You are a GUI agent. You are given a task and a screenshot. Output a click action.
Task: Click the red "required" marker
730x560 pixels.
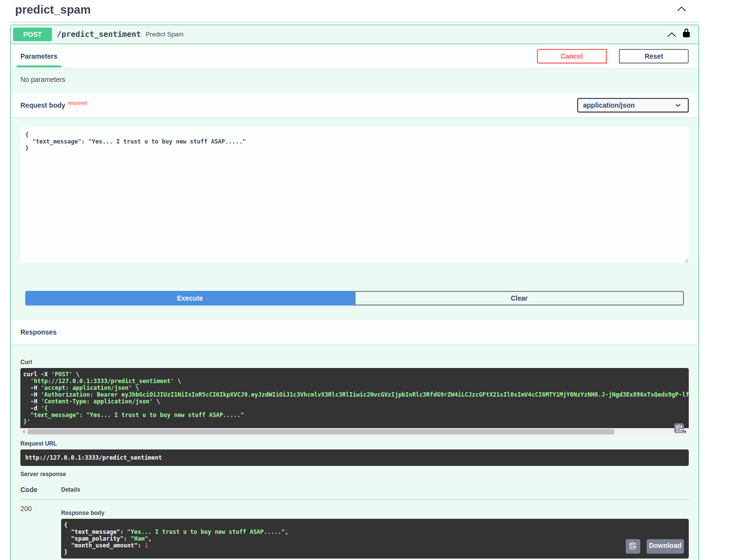(x=77, y=103)
